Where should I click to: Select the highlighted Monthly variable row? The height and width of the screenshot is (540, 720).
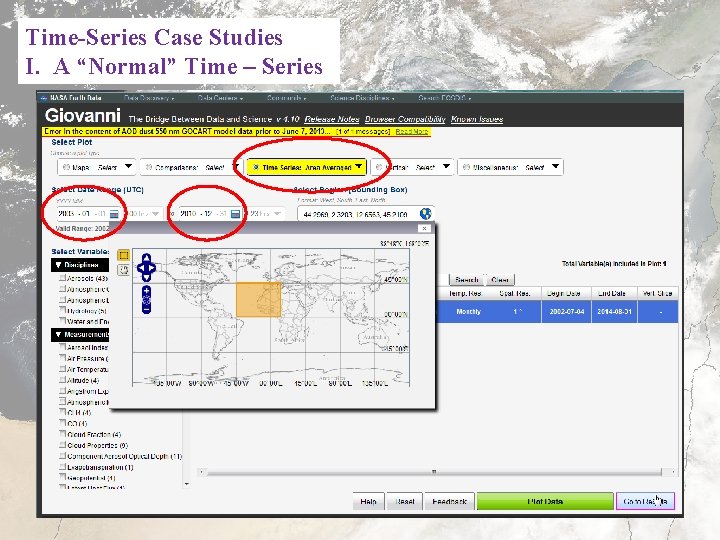click(x=557, y=311)
